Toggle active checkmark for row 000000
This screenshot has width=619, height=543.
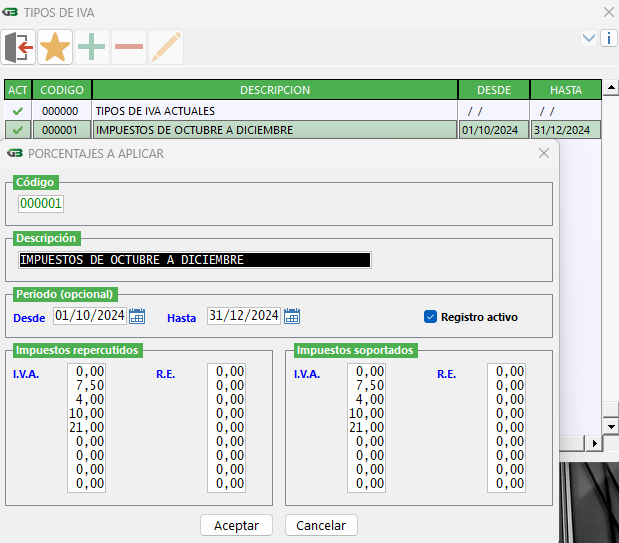pyautogui.click(x=17, y=111)
